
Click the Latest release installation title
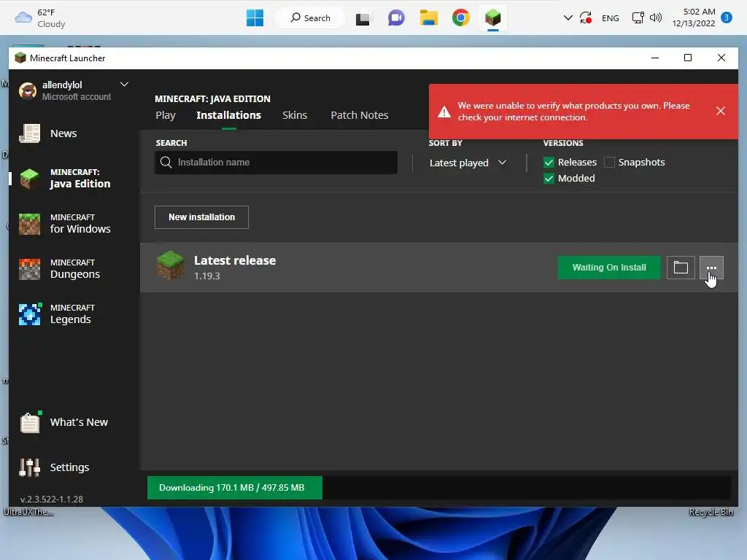tap(235, 260)
